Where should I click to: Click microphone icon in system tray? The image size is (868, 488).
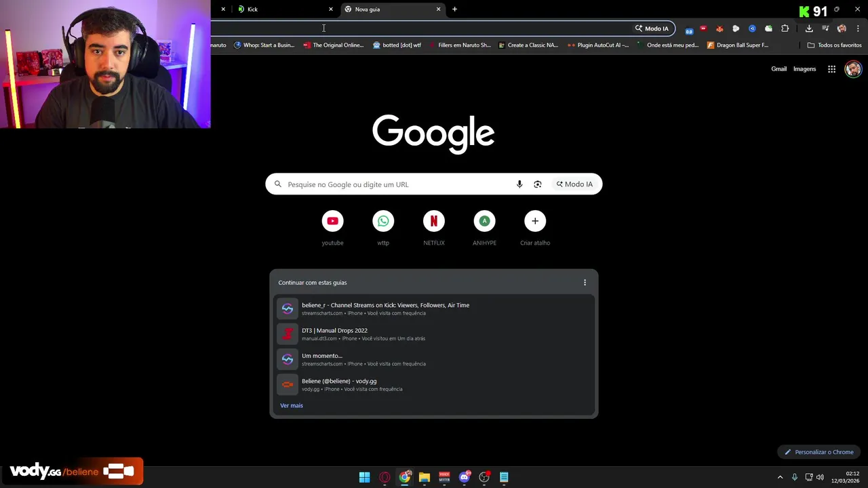[795, 477]
